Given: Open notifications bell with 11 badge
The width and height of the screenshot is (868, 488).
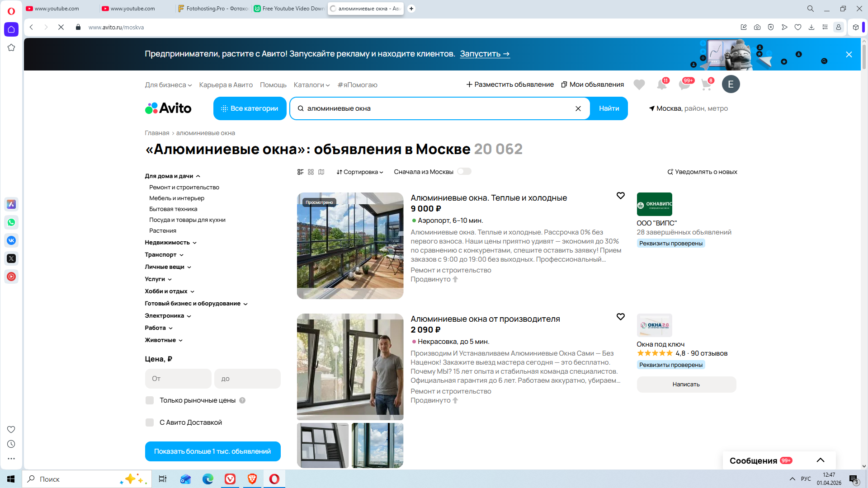Looking at the screenshot, I should 661,84.
